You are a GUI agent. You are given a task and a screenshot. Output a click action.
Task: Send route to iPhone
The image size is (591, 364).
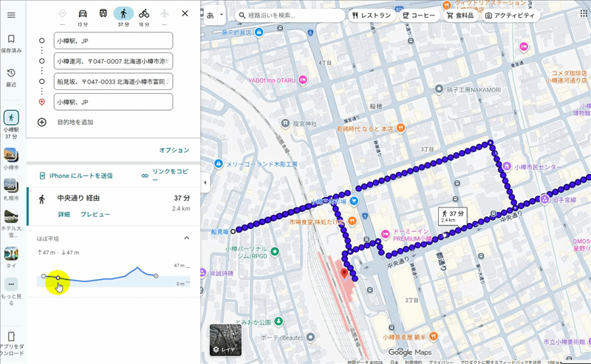tap(76, 176)
